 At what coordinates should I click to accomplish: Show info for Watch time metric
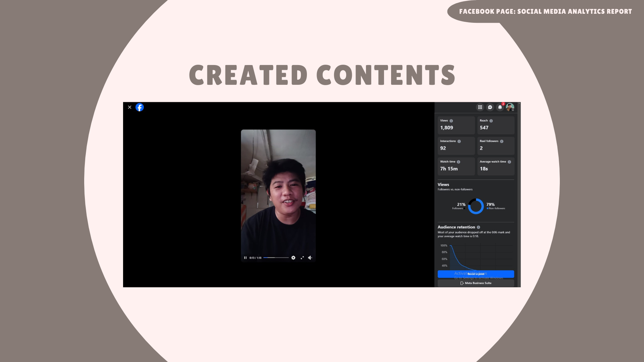tap(459, 162)
